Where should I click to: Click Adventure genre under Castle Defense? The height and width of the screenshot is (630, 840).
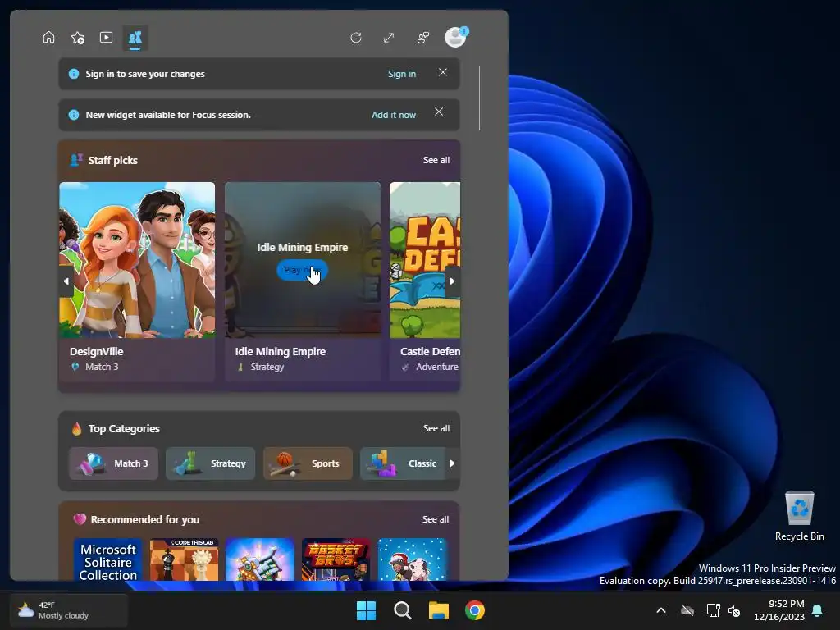point(437,367)
